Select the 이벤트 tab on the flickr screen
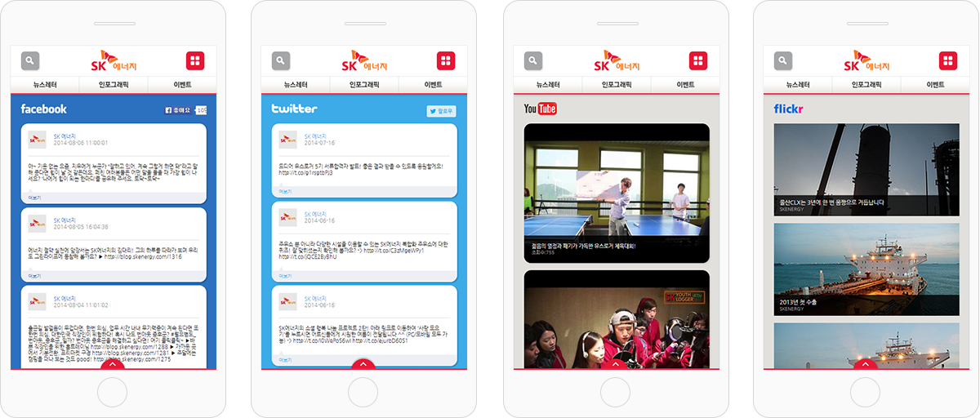This screenshot has height=418, width=980. [x=934, y=85]
